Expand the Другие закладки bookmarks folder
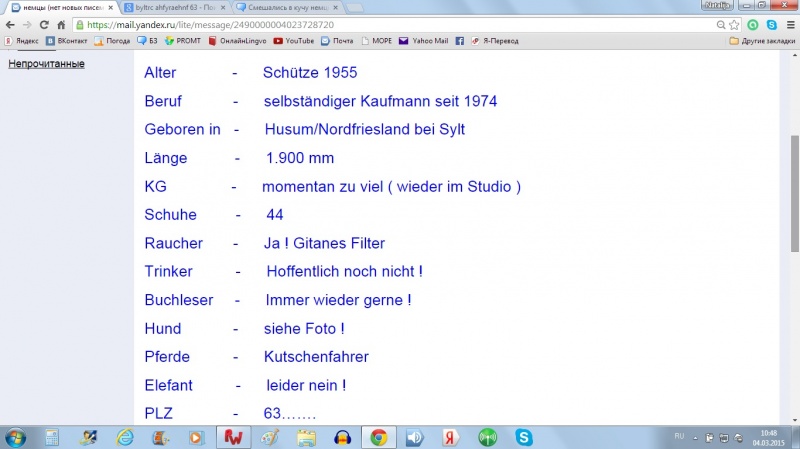 tap(760, 41)
